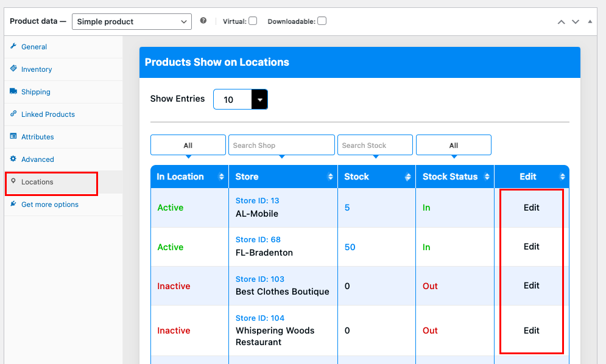Click the Get more options plug icon

[x=13, y=204]
